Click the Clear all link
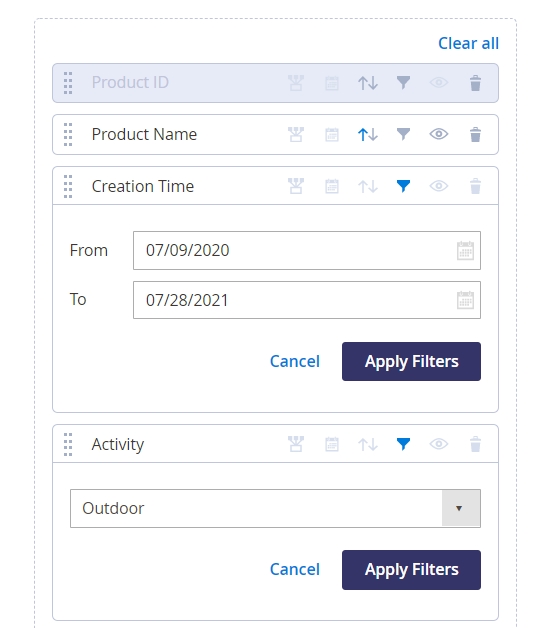Viewport: 551px width, 628px height. (x=469, y=43)
